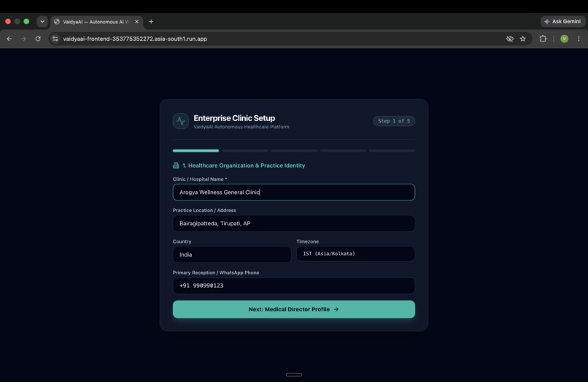
Task: Open the Timezone IST (Asia/Kolkata) field
Action: coord(355,254)
